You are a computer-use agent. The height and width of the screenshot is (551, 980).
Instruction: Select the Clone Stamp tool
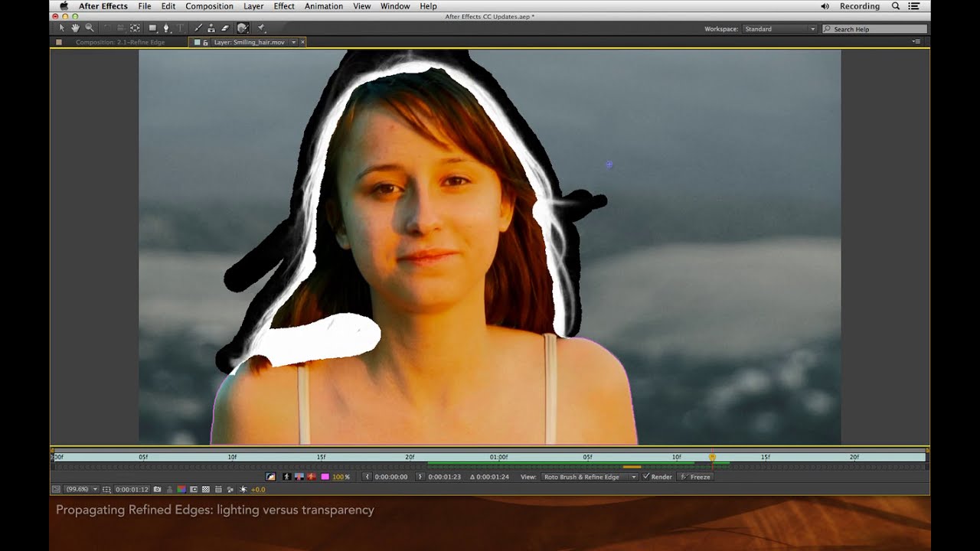click(x=211, y=28)
